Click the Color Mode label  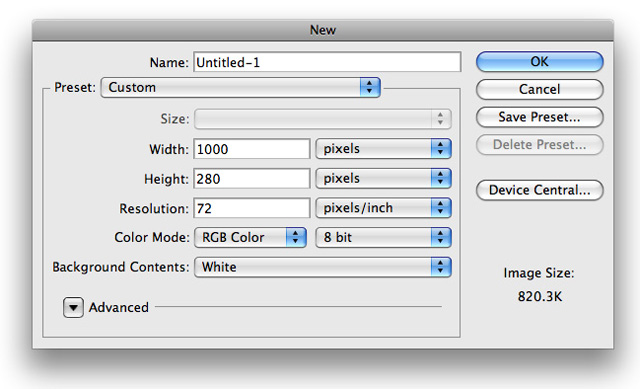tap(152, 237)
